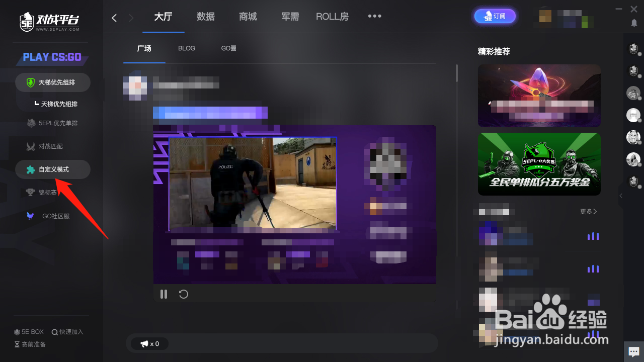644x362 pixels.
Task: Open sixth friend avatar in sidebar
Action: 633,159
